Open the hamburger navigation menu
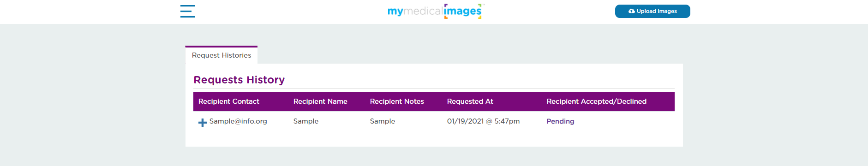The image size is (868, 166). pyautogui.click(x=187, y=11)
